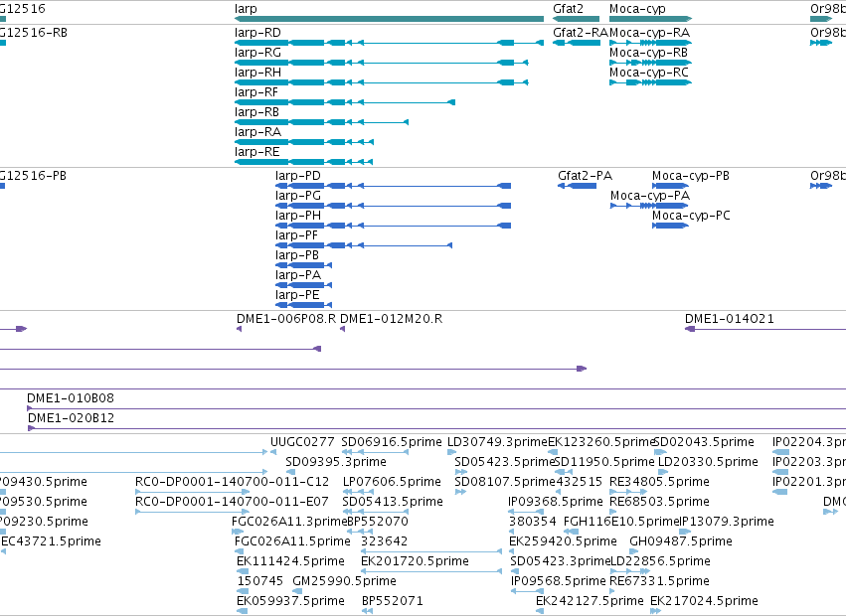The height and width of the screenshot is (616, 846).
Task: Click the EK201720.5prime EST label
Action: (x=415, y=561)
